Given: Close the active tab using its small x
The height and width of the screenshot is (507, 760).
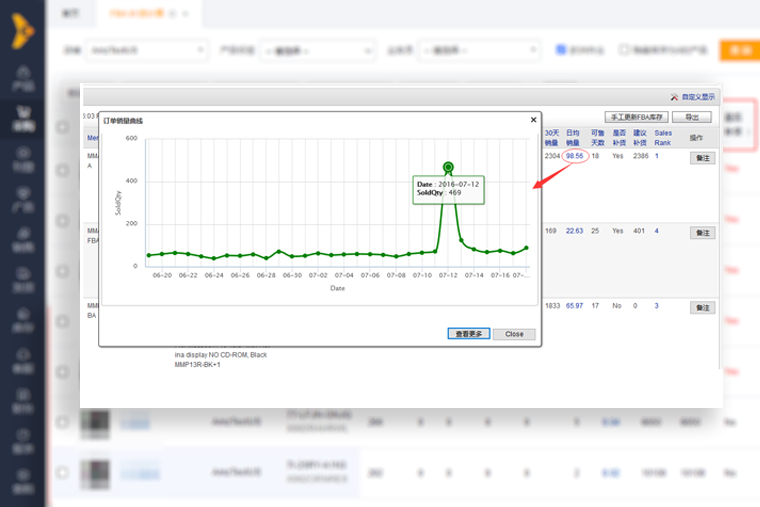Looking at the screenshot, I should (x=185, y=15).
